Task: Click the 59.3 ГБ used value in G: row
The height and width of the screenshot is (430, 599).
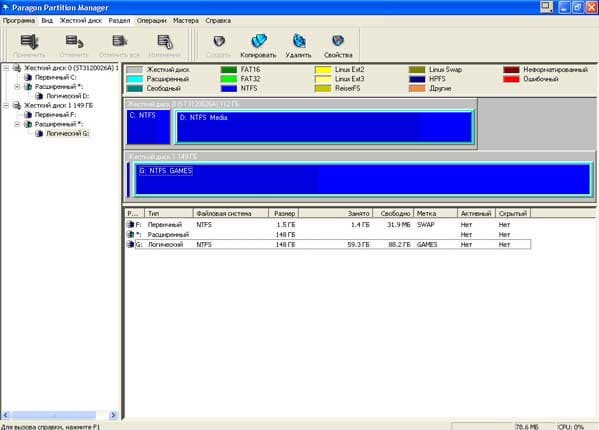Action: tap(358, 244)
